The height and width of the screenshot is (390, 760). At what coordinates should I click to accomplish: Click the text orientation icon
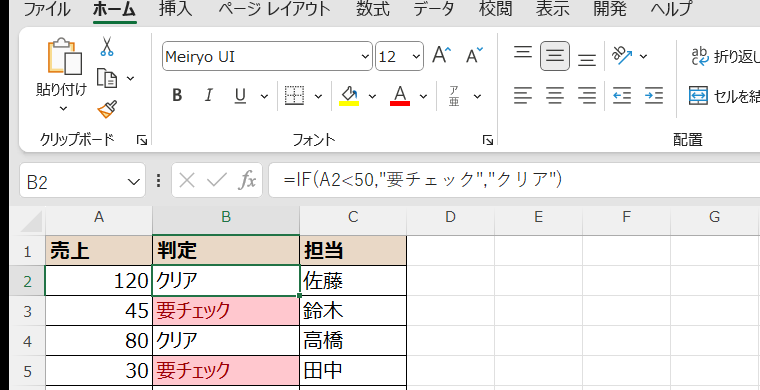point(623,56)
